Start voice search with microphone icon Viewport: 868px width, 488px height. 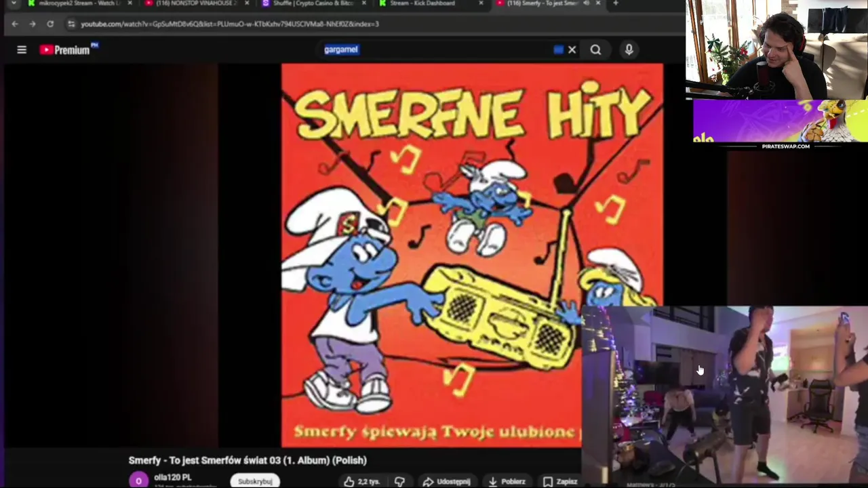click(x=629, y=49)
